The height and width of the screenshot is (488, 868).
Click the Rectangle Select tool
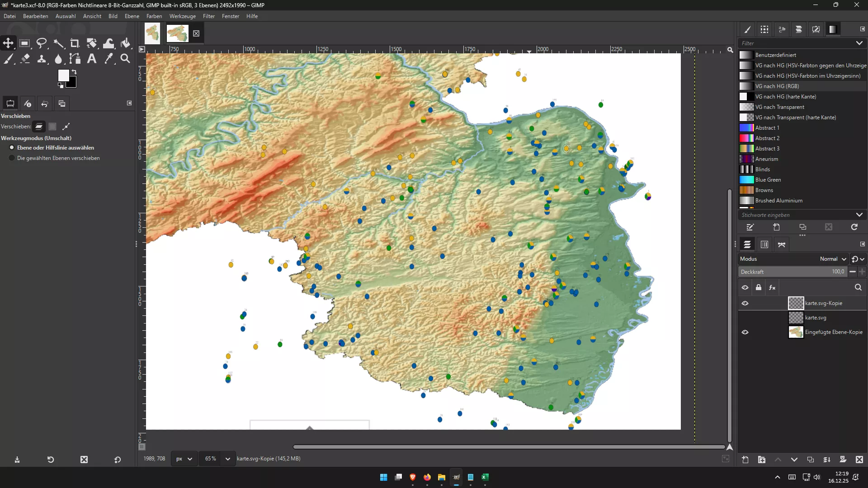[x=25, y=43]
